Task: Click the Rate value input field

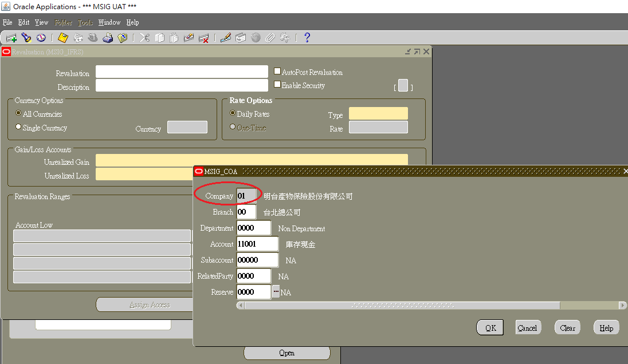Action: [379, 127]
